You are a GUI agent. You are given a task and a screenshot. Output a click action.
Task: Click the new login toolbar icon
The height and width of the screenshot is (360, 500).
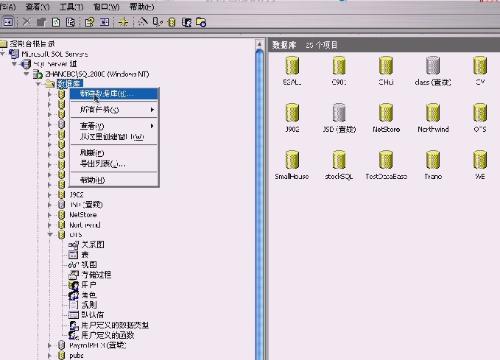[187, 22]
